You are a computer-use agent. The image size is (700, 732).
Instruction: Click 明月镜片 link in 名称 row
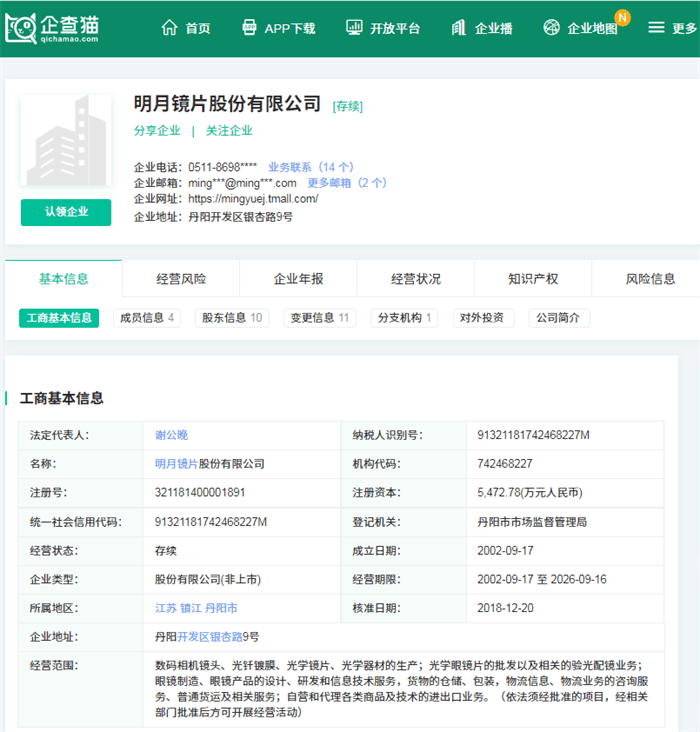coord(177,464)
